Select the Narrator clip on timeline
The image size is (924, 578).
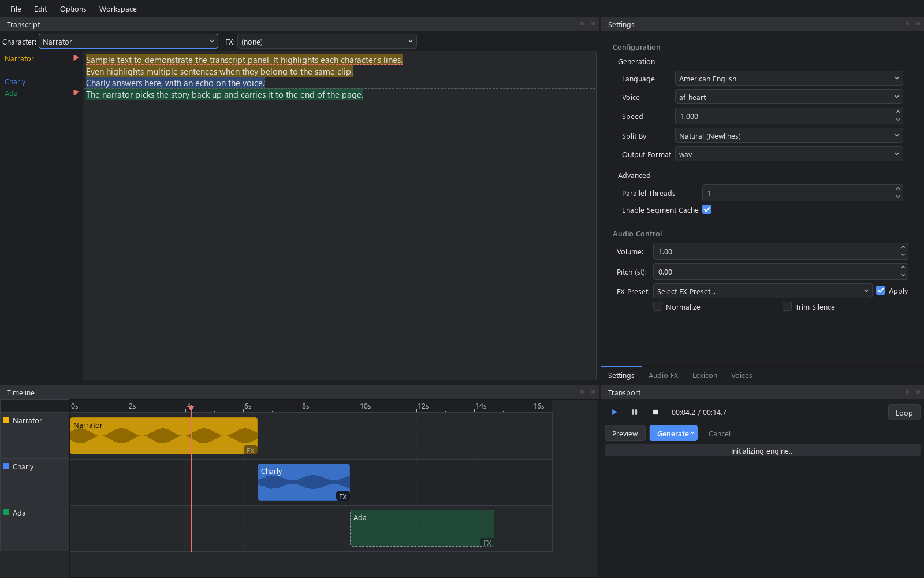pos(163,436)
